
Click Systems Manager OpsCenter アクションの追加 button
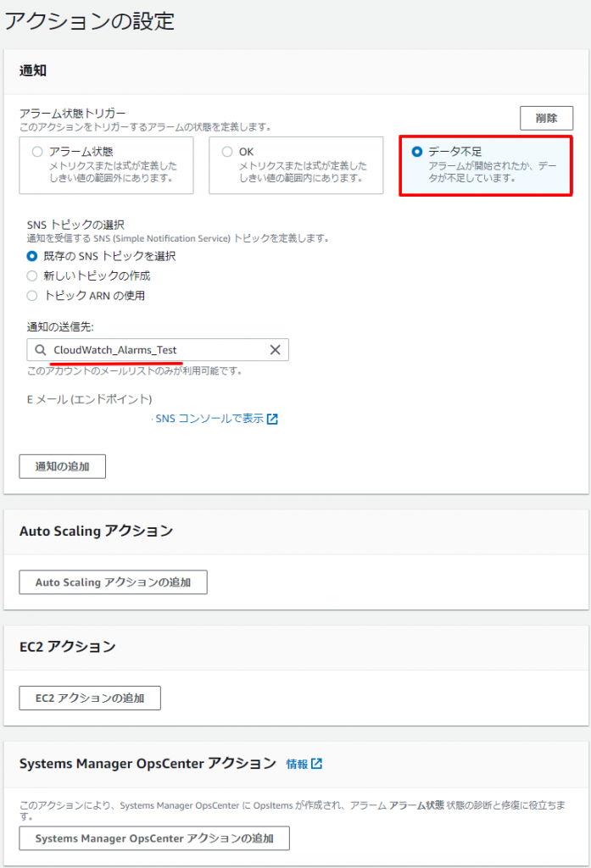point(154,838)
